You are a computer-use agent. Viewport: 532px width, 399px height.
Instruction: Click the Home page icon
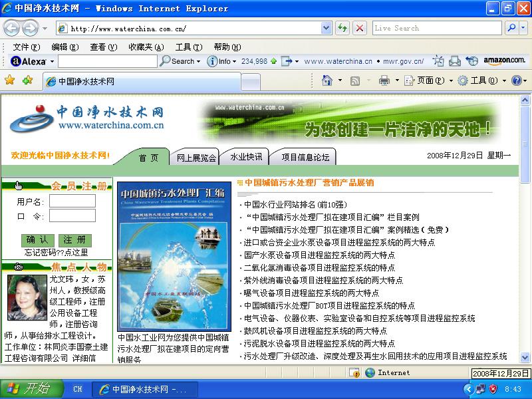tap(327, 80)
